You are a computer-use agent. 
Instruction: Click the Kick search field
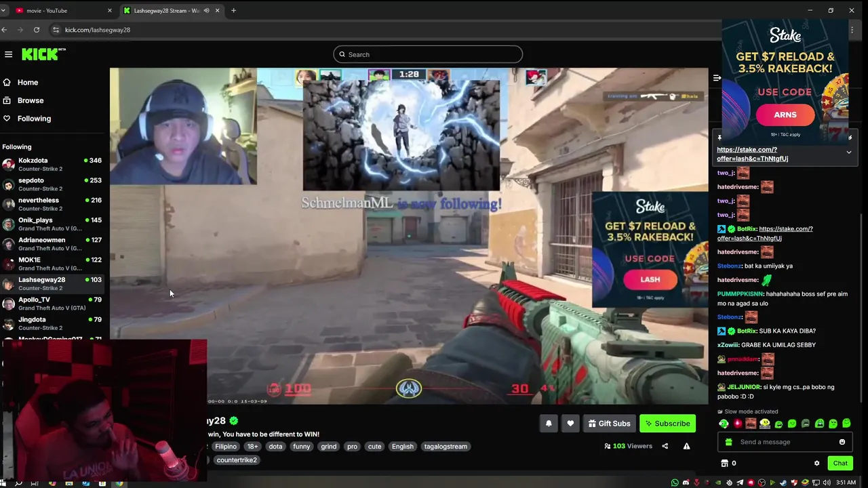pyautogui.click(x=428, y=54)
